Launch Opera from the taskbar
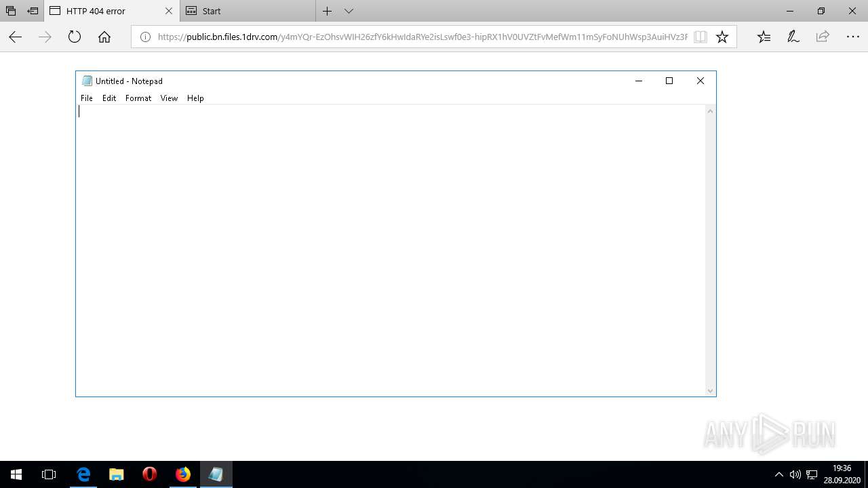The image size is (868, 488). (x=150, y=474)
